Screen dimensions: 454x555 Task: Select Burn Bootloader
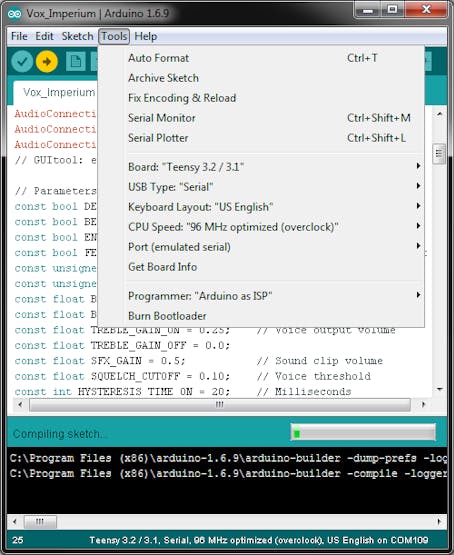(261, 316)
